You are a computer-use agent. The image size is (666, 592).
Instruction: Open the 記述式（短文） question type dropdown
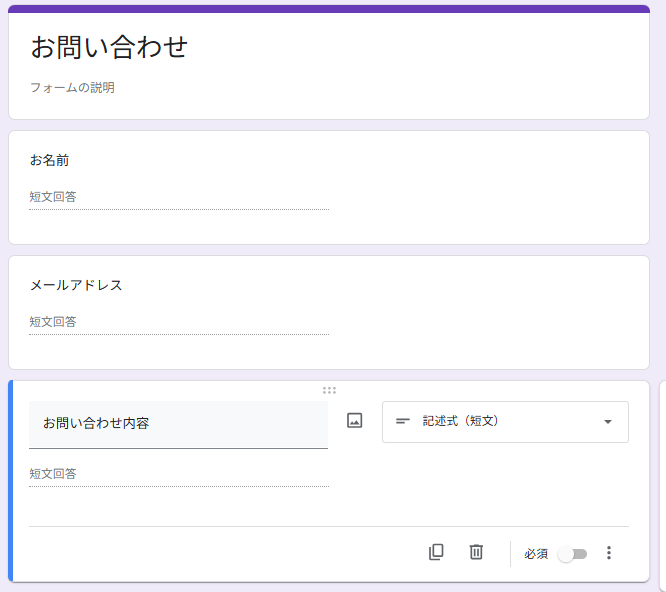505,421
